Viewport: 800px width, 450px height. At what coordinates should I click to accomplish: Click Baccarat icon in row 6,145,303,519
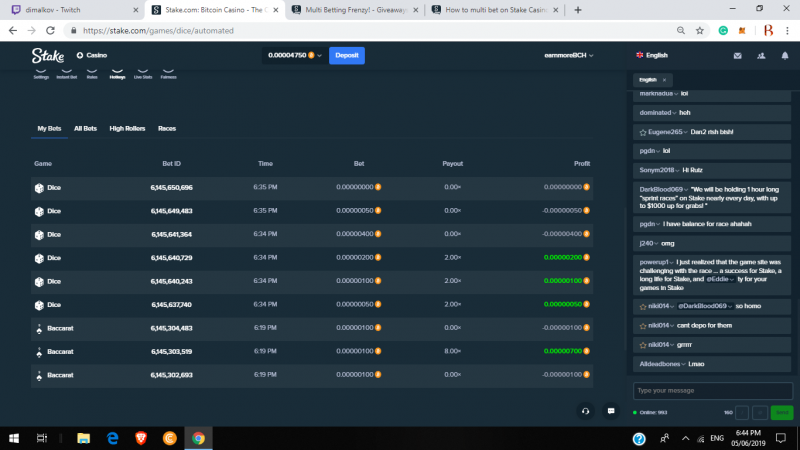[39, 352]
